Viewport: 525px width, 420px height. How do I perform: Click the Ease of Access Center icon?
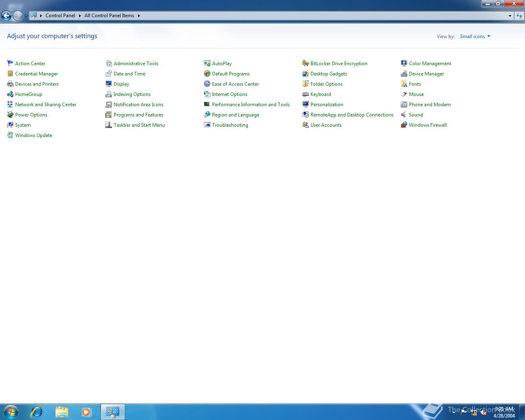click(x=207, y=84)
